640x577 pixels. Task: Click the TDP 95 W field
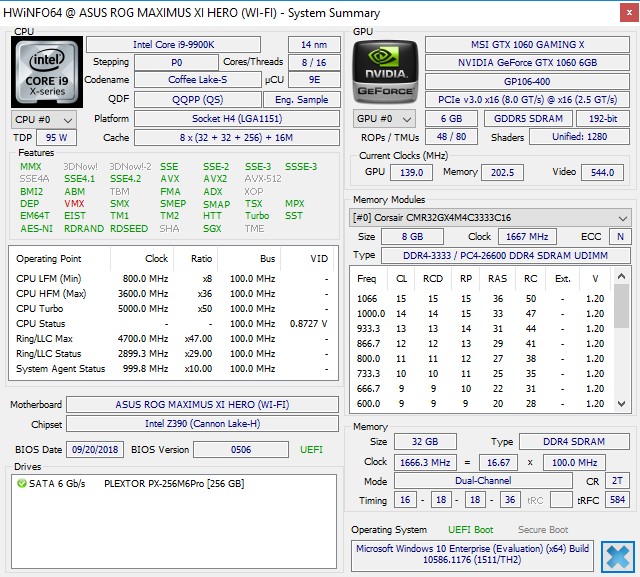56,138
